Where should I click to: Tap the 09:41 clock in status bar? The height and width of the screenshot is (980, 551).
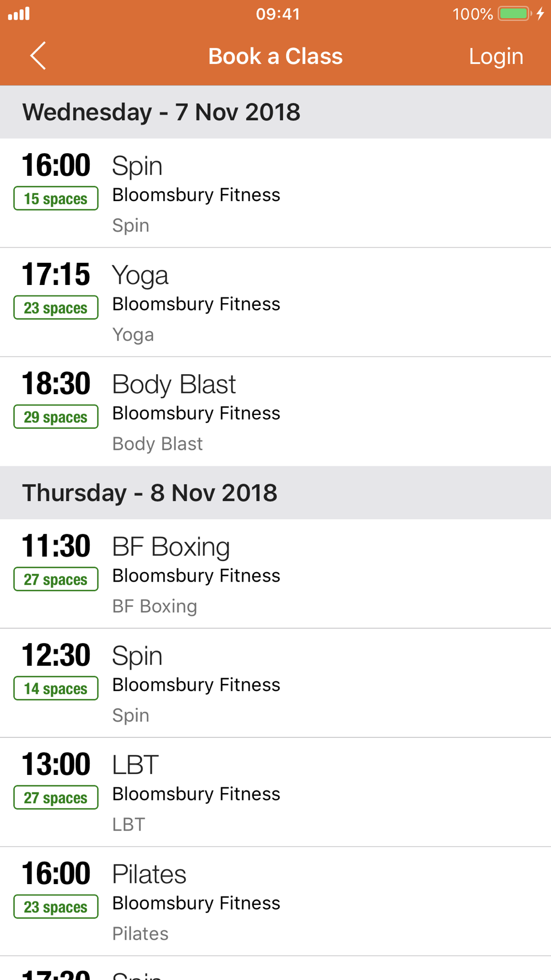(278, 14)
